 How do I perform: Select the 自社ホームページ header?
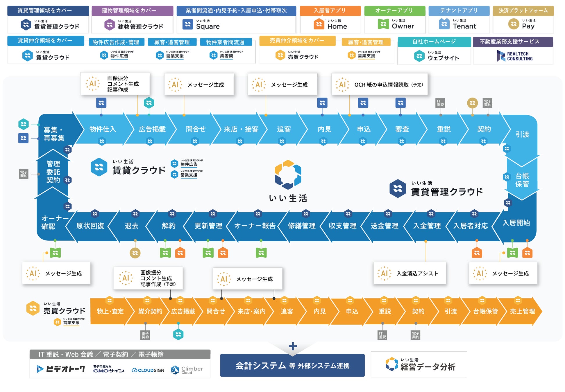pyautogui.click(x=435, y=42)
